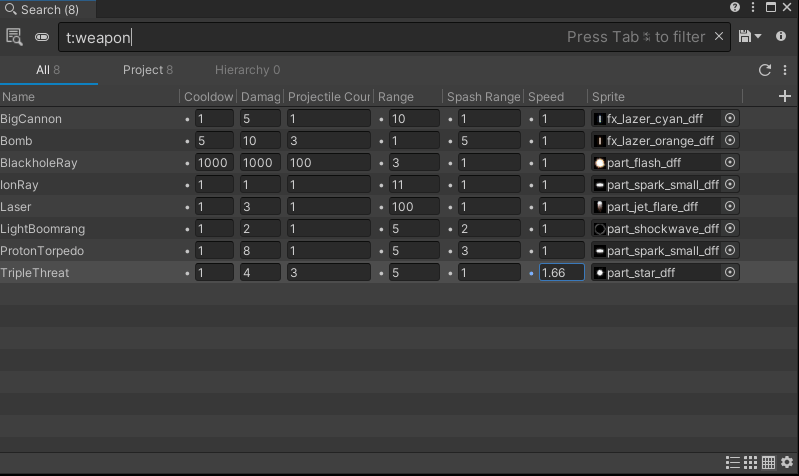Screen dimensions: 799x476
Task: Select the BlackholeRay row name
Action: click(39, 163)
